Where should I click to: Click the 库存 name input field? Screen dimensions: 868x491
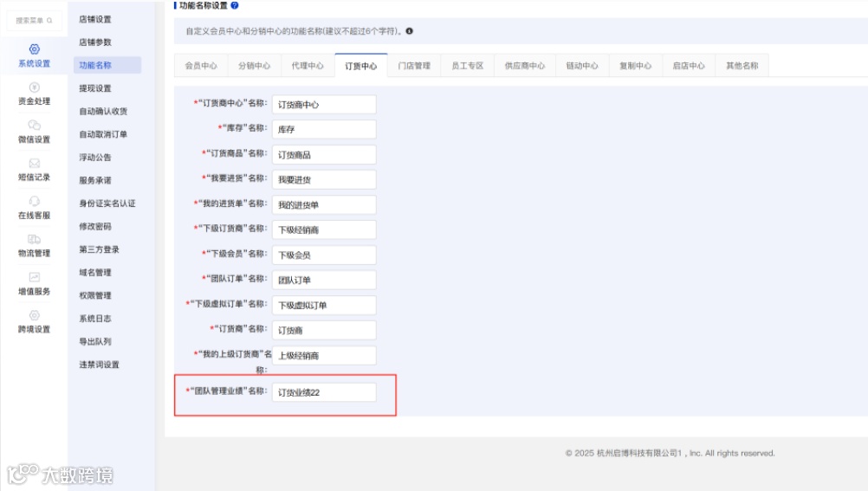[324, 130]
